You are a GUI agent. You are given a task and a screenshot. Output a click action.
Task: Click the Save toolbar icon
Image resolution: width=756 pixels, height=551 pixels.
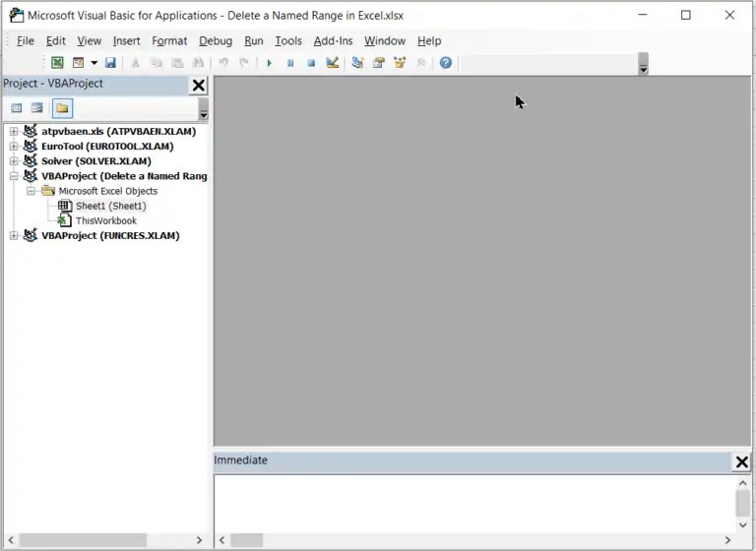[x=110, y=63]
